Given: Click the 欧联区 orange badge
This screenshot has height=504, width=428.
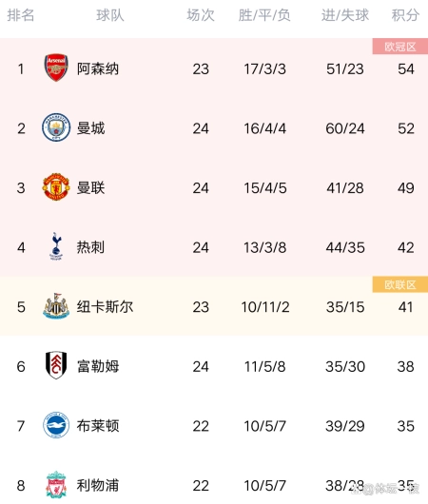Looking at the screenshot, I should 400,284.
